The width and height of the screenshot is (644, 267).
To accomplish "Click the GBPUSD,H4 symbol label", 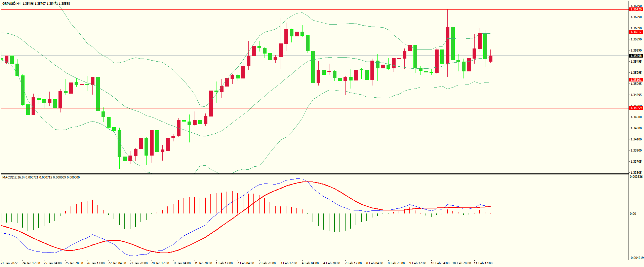I will click(11, 3).
